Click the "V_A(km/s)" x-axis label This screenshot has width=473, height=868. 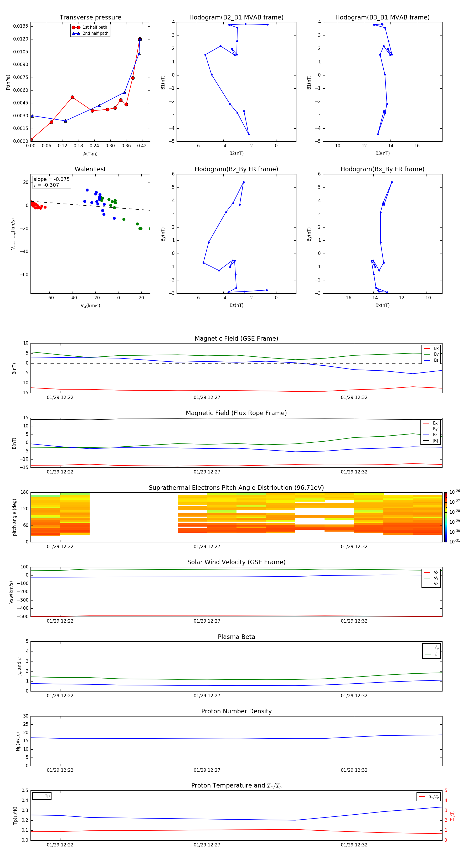(x=90, y=306)
